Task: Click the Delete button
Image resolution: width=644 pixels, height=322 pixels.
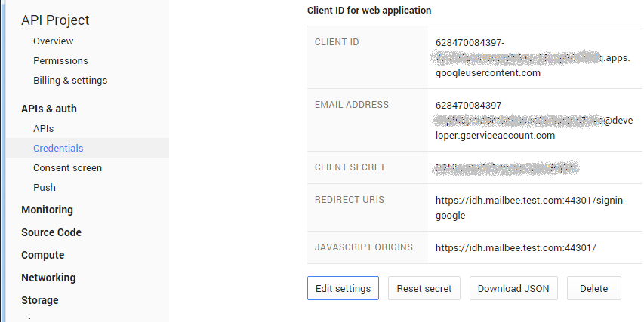Action: (x=594, y=288)
